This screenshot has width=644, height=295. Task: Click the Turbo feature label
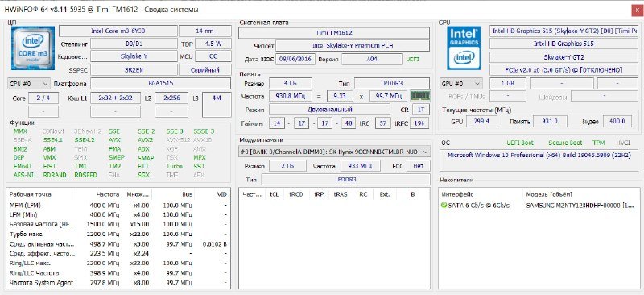click(174, 166)
